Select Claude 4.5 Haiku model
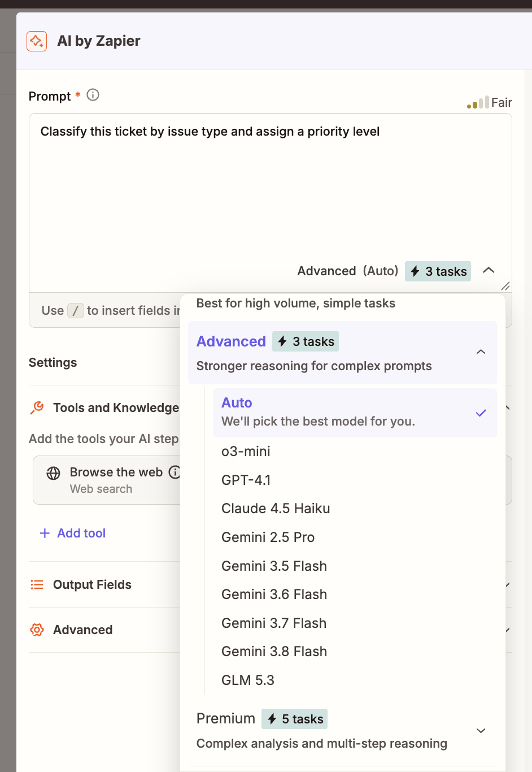 pos(276,509)
